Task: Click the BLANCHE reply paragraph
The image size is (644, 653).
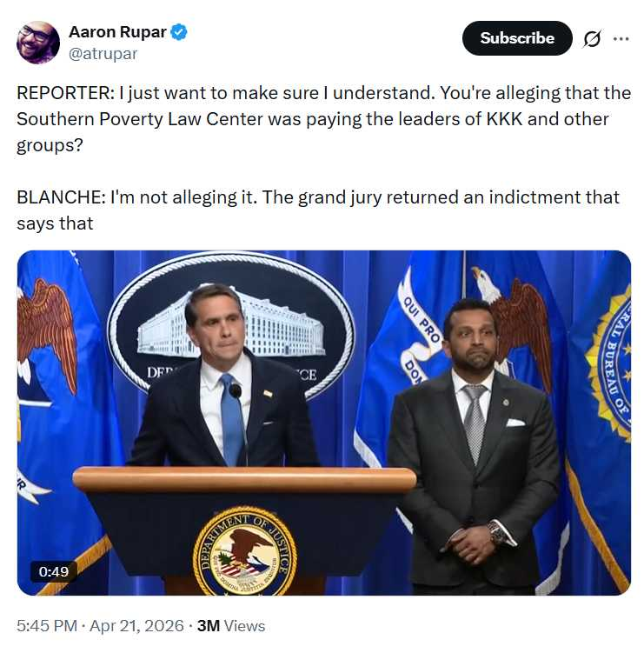Action: (318, 210)
